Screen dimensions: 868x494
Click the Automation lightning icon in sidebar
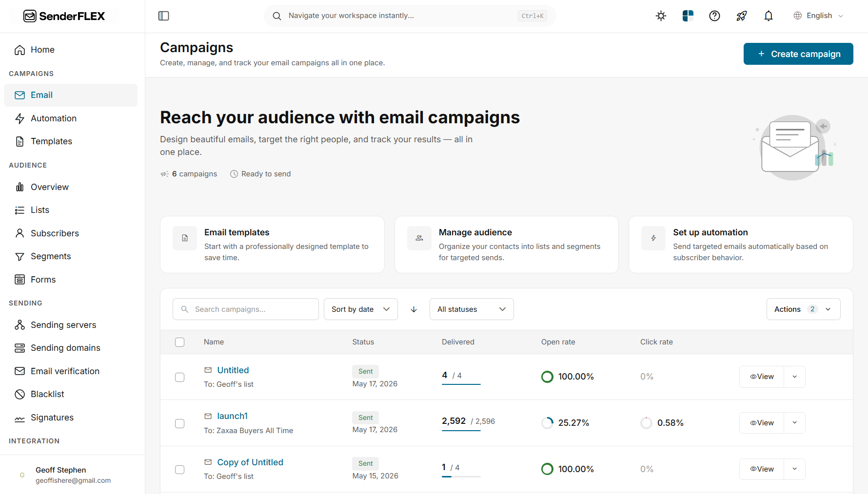[20, 118]
